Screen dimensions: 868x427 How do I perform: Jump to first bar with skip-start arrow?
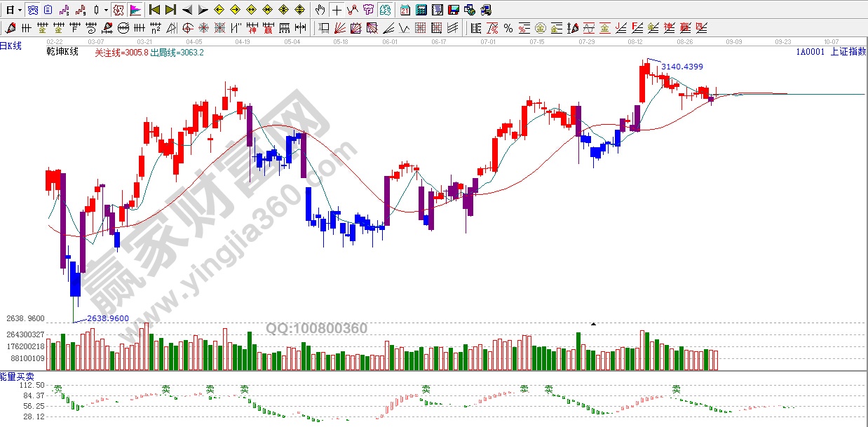[x=154, y=10]
